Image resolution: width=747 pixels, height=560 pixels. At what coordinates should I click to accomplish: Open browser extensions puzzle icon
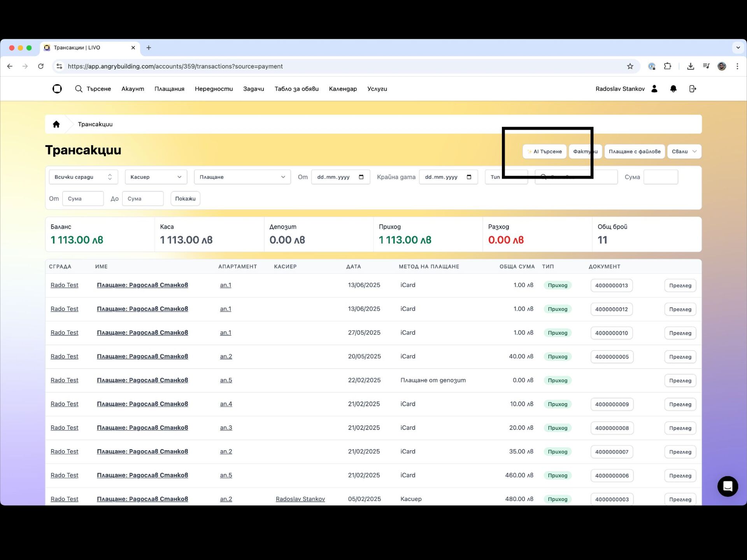pos(668,66)
